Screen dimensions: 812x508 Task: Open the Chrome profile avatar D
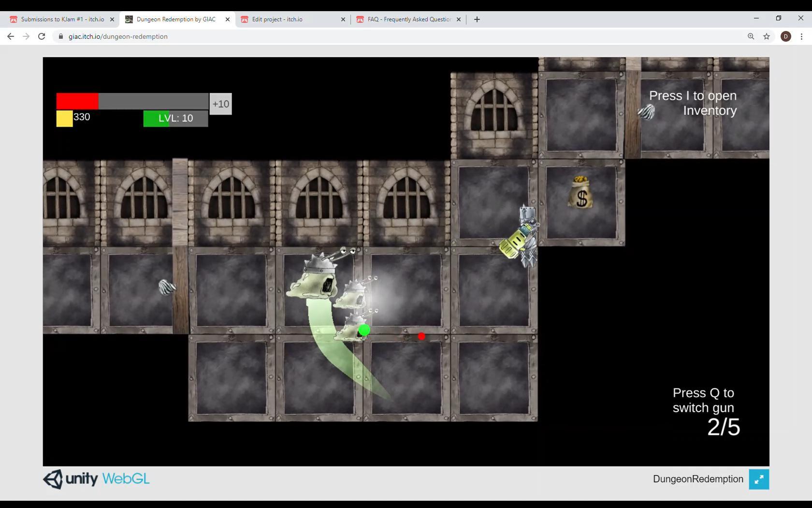pyautogui.click(x=786, y=36)
